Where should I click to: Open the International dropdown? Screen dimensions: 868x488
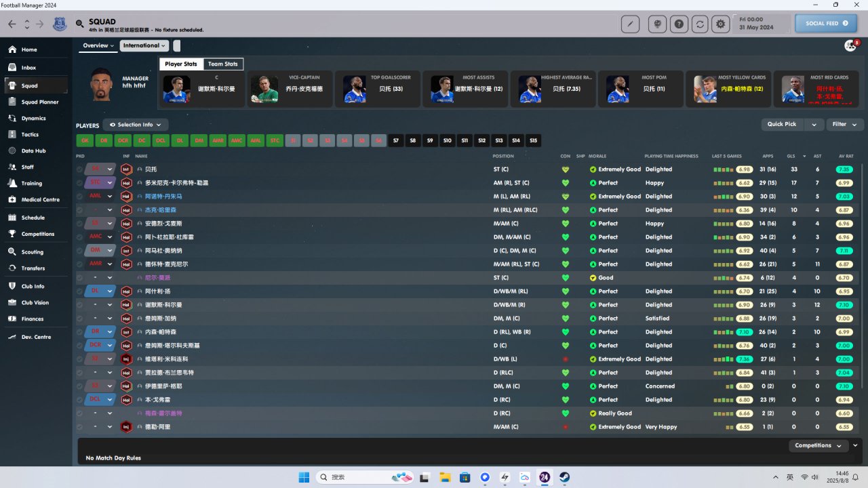click(x=144, y=45)
